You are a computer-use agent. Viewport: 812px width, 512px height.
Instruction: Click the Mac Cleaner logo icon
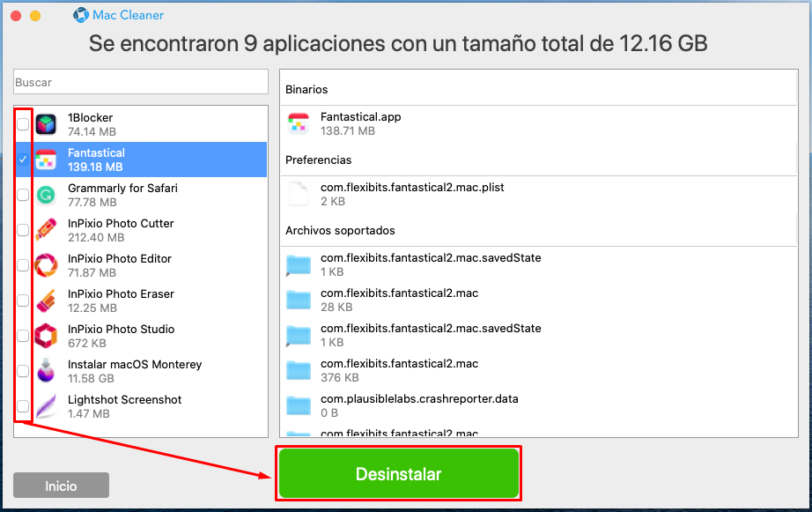tap(81, 15)
